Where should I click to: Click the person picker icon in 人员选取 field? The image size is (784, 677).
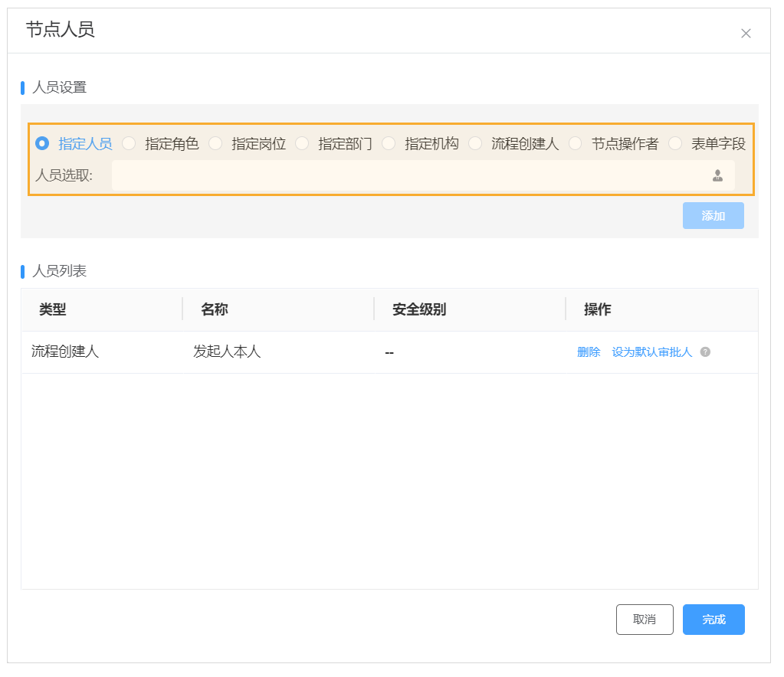(x=716, y=175)
